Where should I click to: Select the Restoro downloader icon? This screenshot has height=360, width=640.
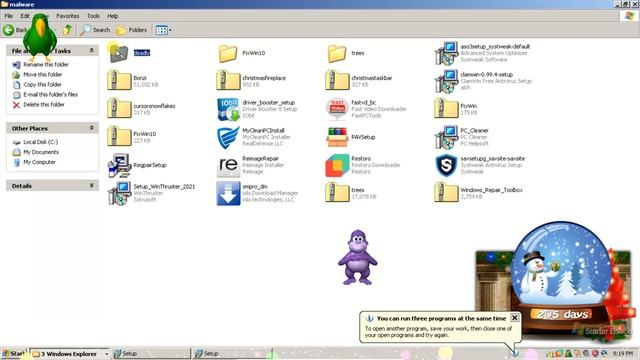point(337,165)
